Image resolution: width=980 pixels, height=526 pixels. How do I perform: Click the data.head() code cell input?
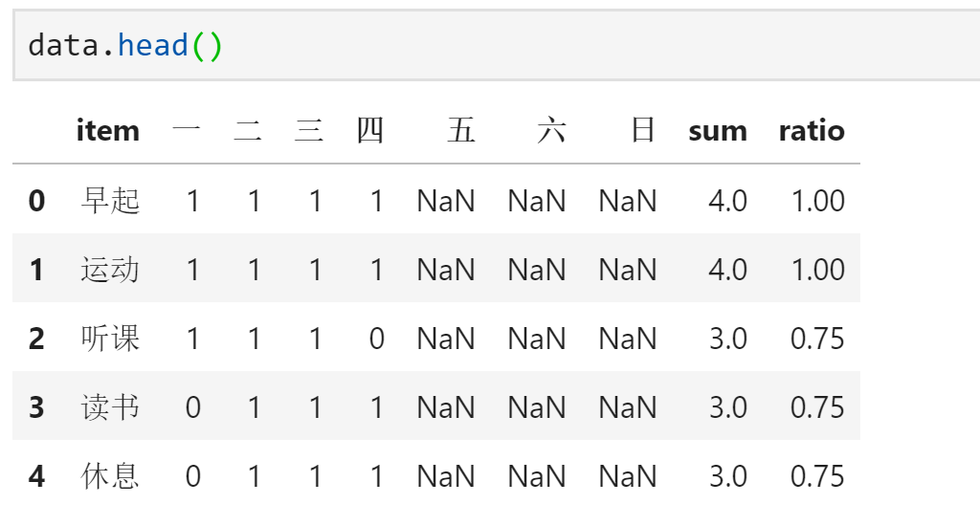point(497,45)
